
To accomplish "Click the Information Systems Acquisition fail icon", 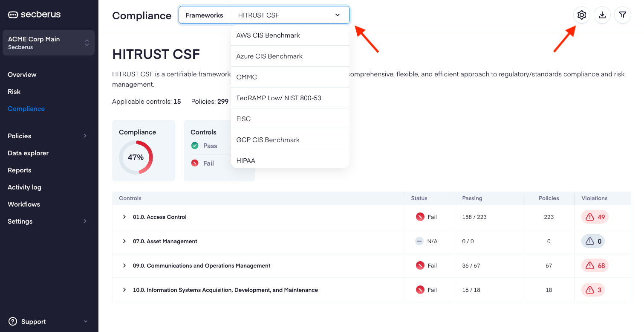I will pyautogui.click(x=420, y=290).
